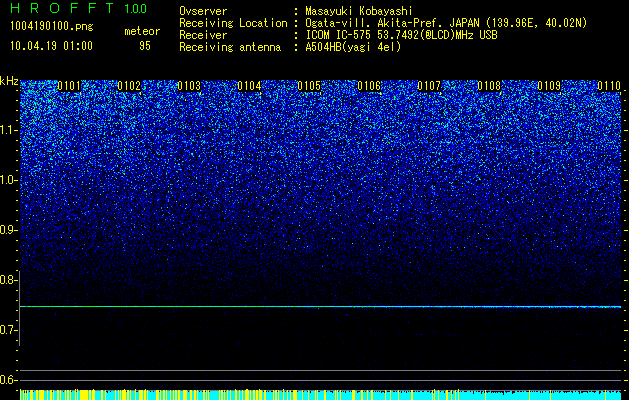
Task: Click the date stamp 10.04.19 01:00
Action: click(x=51, y=46)
